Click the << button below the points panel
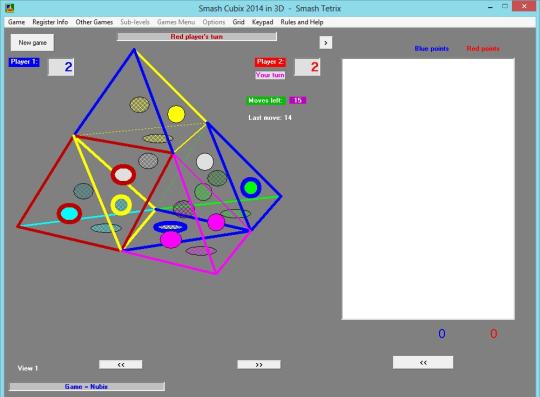 (423, 362)
